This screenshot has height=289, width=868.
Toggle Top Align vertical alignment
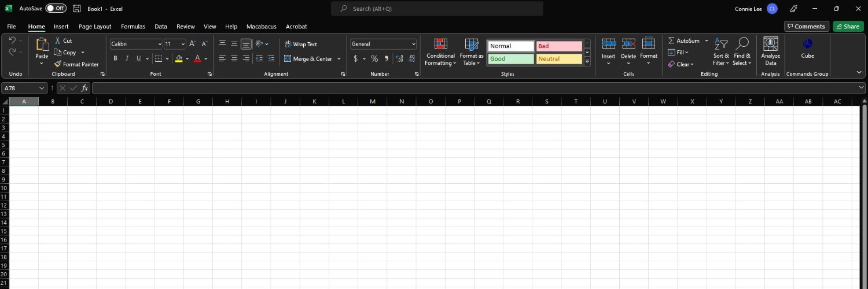[x=222, y=44]
